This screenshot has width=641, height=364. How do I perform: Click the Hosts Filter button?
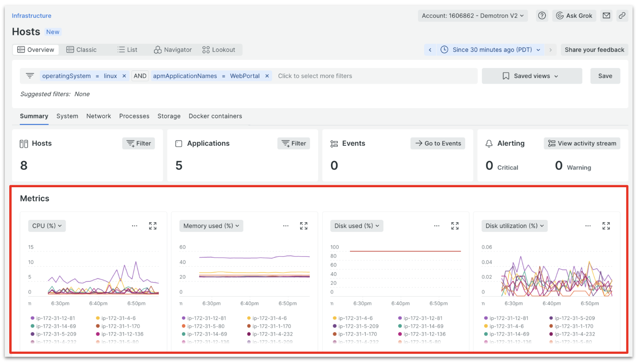[139, 144]
